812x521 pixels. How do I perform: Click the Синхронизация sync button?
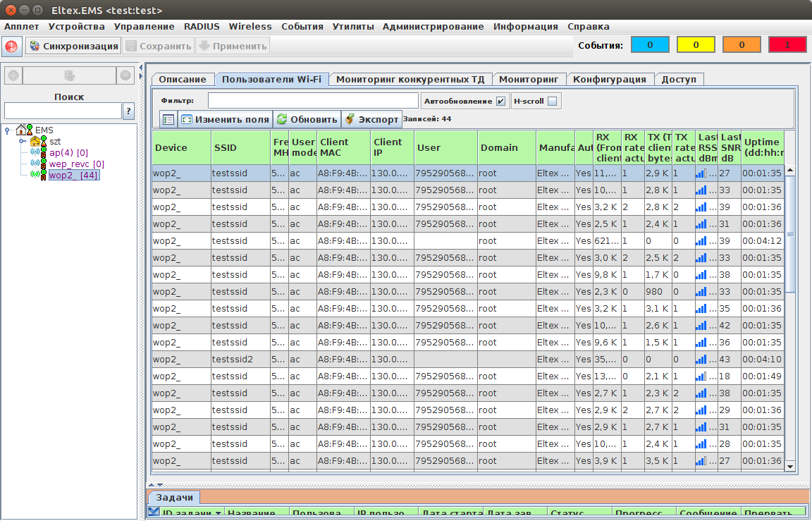(73, 47)
